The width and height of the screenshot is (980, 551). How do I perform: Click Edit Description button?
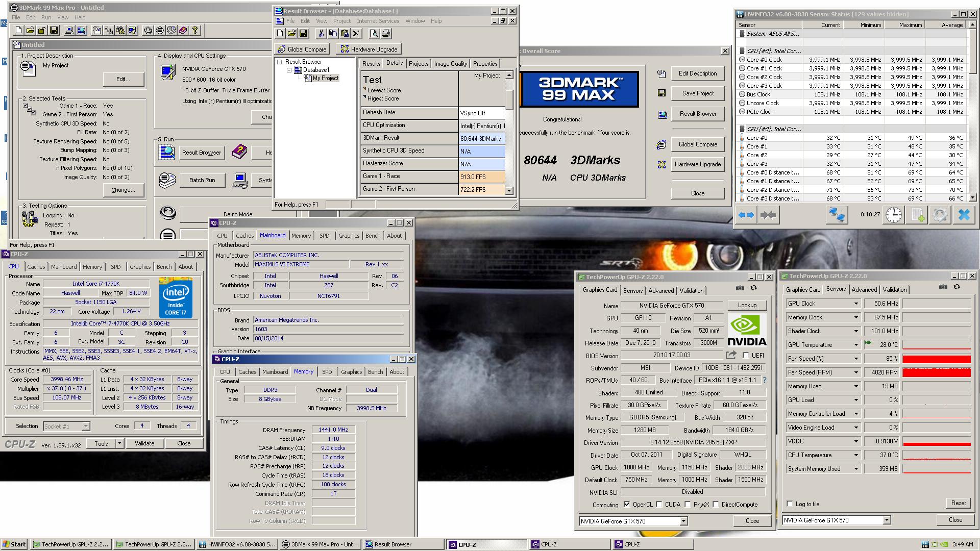point(698,73)
